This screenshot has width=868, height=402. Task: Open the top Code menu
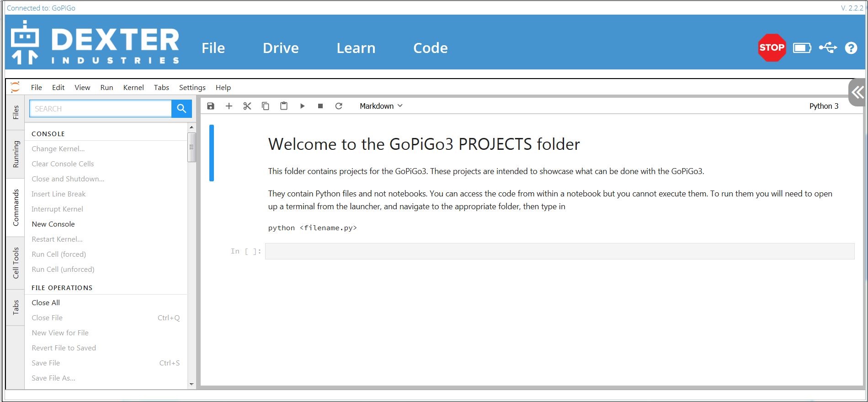431,48
